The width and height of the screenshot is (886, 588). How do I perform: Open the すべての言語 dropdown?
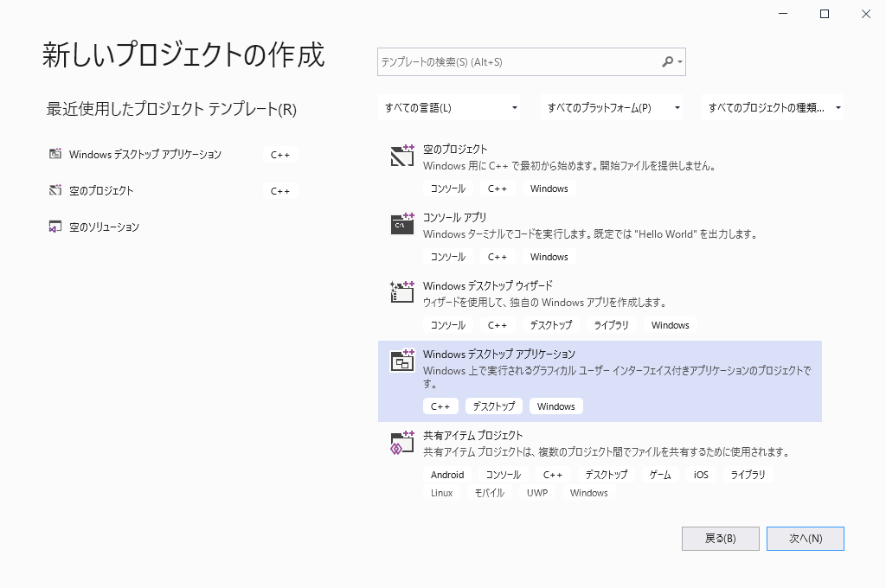pyautogui.click(x=449, y=108)
